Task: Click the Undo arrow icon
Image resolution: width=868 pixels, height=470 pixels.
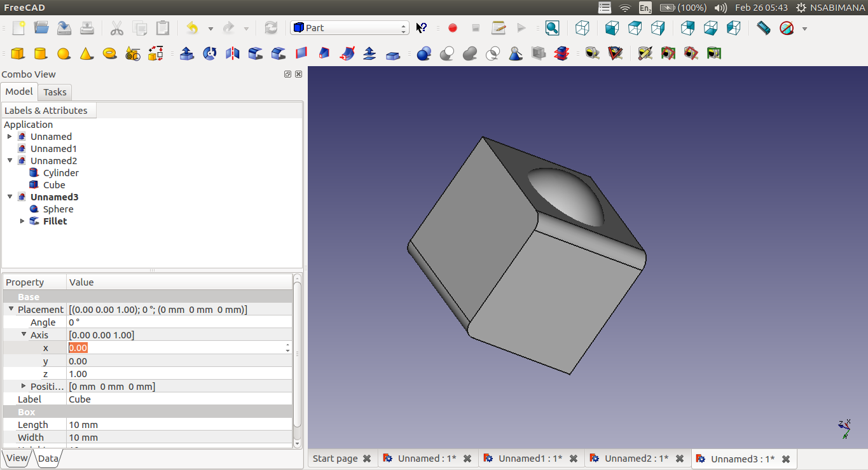Action: (193, 28)
